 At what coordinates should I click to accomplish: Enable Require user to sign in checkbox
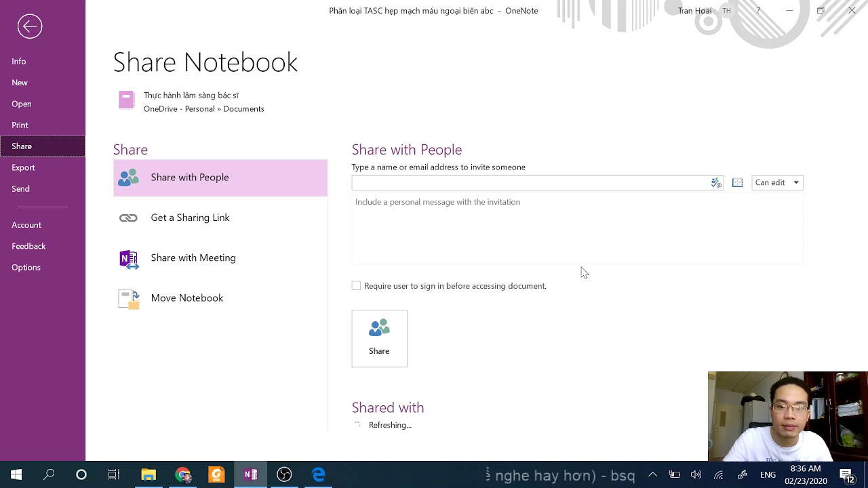tap(356, 286)
